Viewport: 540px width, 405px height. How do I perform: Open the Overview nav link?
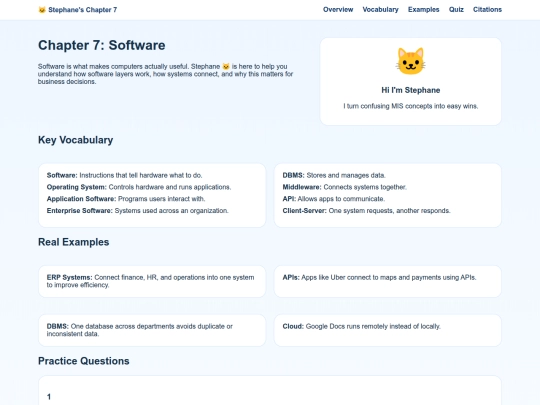[x=338, y=10]
